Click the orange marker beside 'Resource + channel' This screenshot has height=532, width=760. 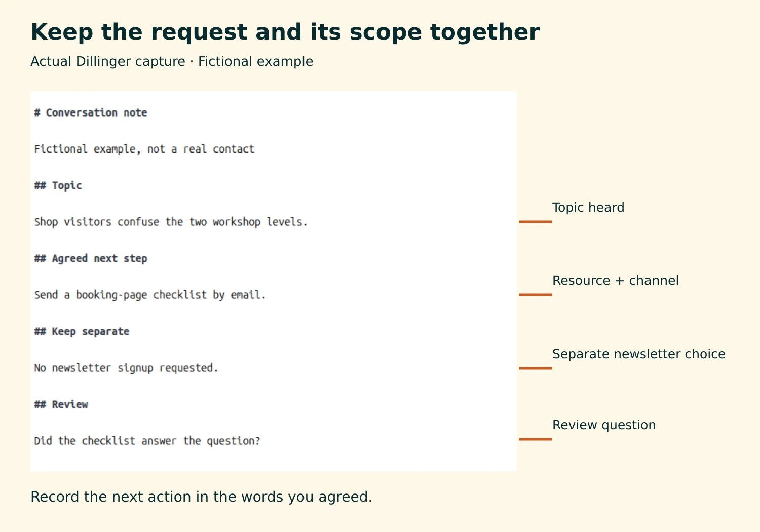pyautogui.click(x=536, y=295)
